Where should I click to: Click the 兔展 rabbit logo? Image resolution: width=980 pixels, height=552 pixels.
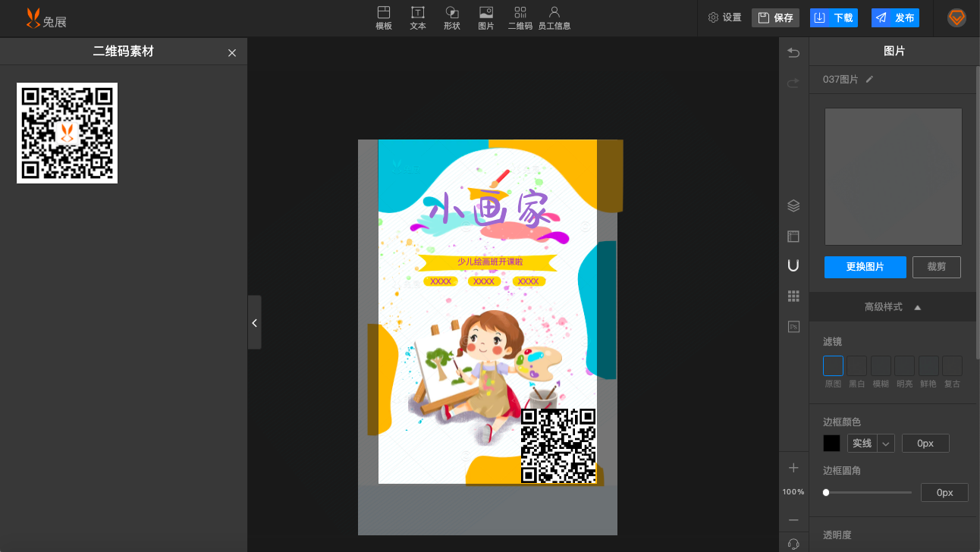click(46, 18)
